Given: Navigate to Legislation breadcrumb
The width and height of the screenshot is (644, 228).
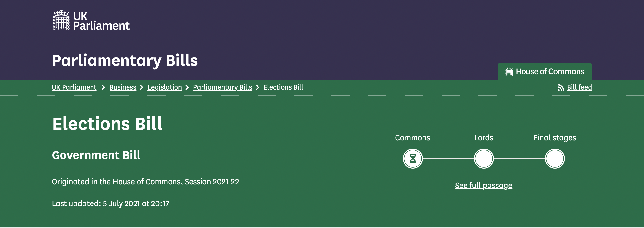Looking at the screenshot, I should (165, 87).
